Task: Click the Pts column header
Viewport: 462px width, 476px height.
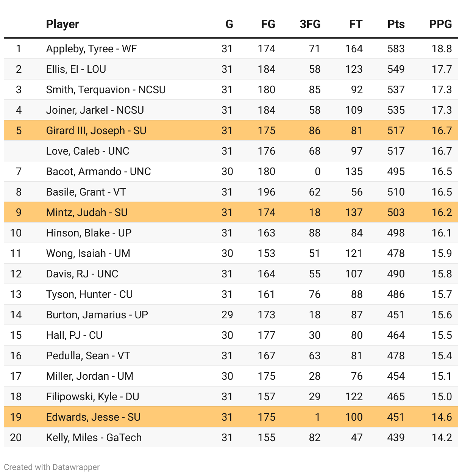Action: click(x=396, y=24)
